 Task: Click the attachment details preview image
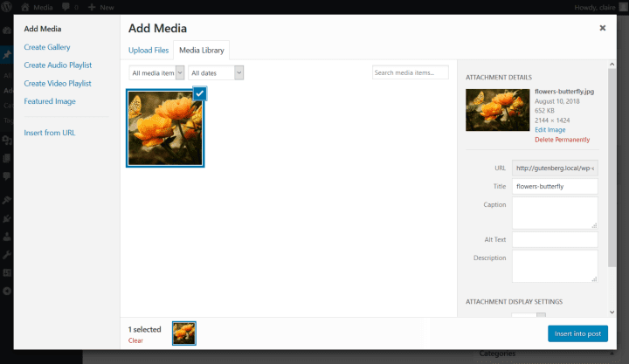(x=497, y=110)
